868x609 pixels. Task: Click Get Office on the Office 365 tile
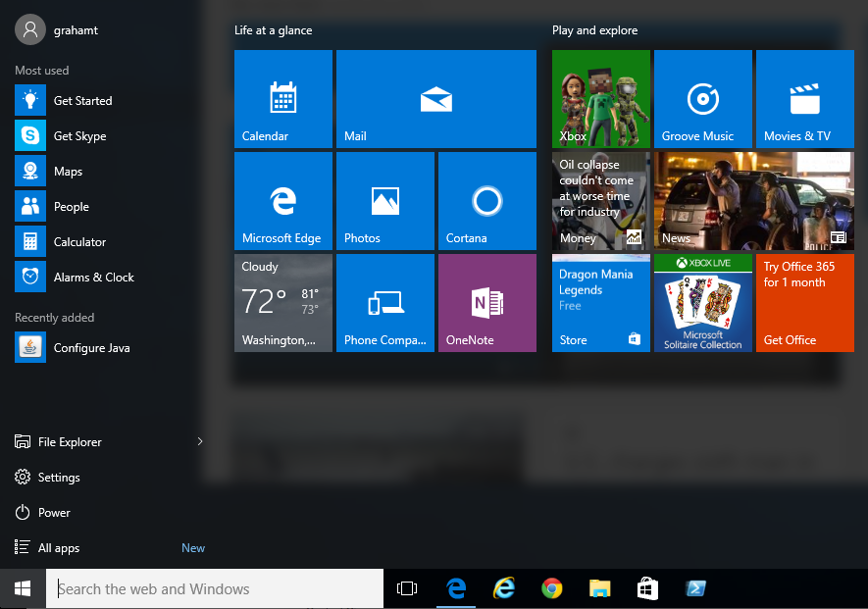(804, 302)
